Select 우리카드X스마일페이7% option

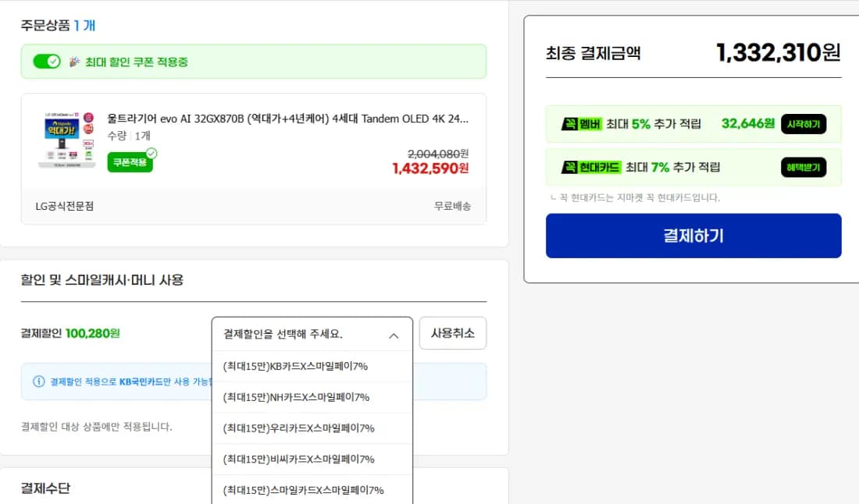312,428
